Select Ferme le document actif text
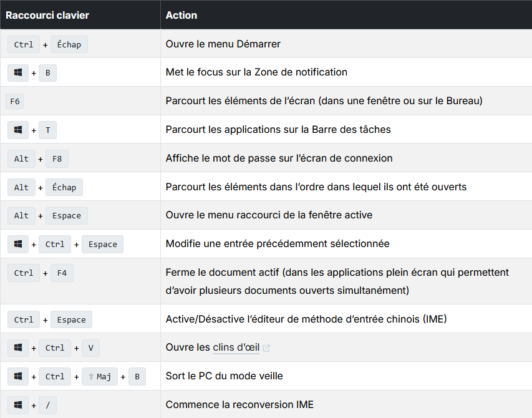 [x=337, y=281]
